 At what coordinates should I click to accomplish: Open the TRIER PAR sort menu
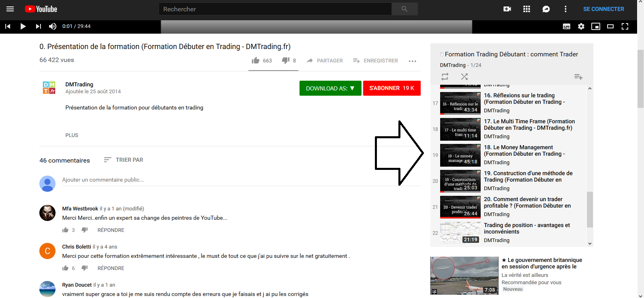click(x=124, y=160)
